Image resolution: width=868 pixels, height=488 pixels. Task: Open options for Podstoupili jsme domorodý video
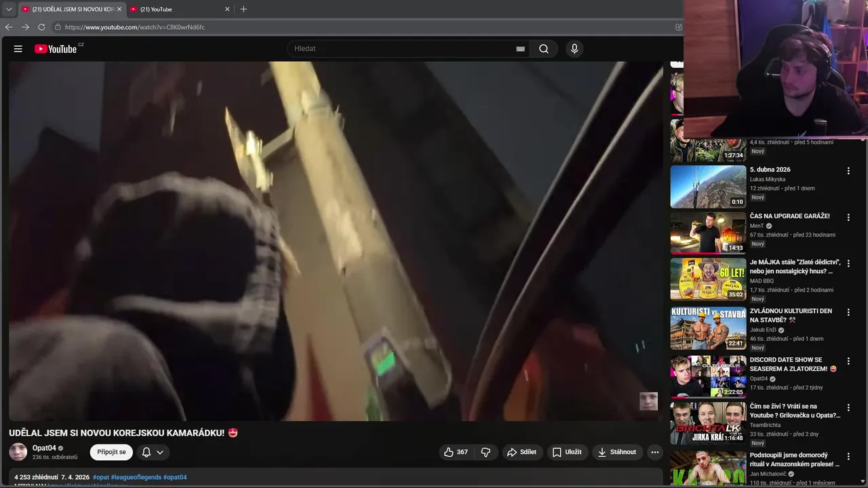tap(848, 456)
